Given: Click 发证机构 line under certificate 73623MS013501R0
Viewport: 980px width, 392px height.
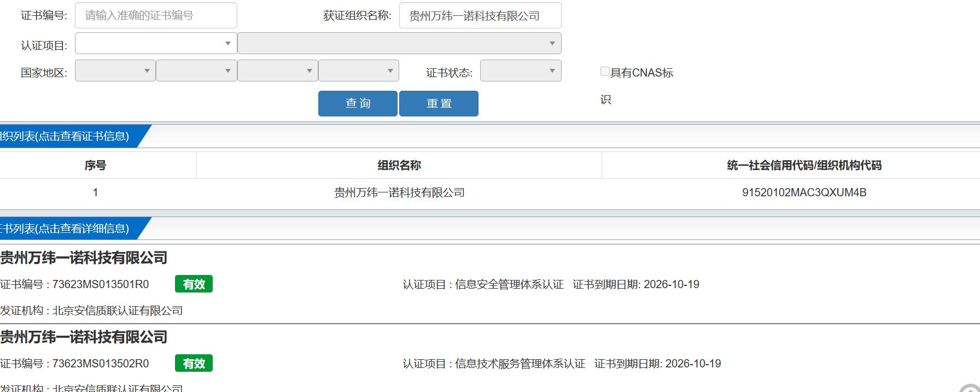Looking at the screenshot, I should [x=91, y=311].
